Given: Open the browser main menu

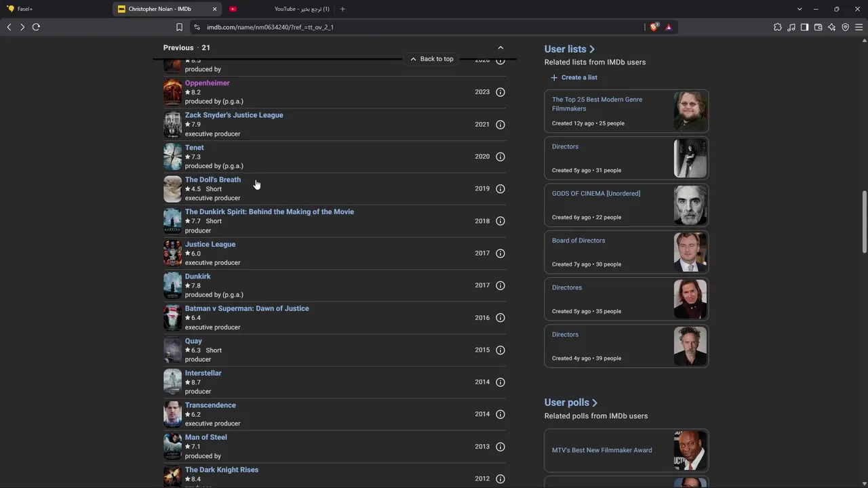Looking at the screenshot, I should pyautogui.click(x=859, y=27).
